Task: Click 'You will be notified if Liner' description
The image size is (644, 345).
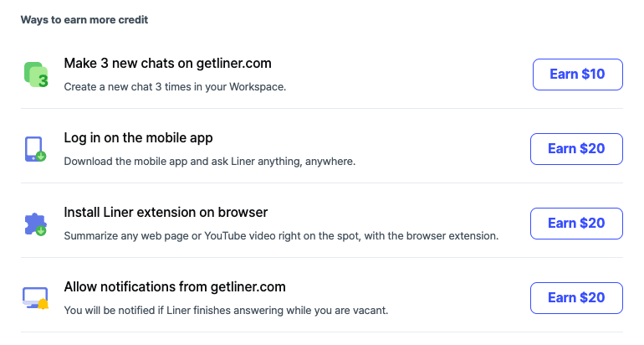Action: (226, 310)
